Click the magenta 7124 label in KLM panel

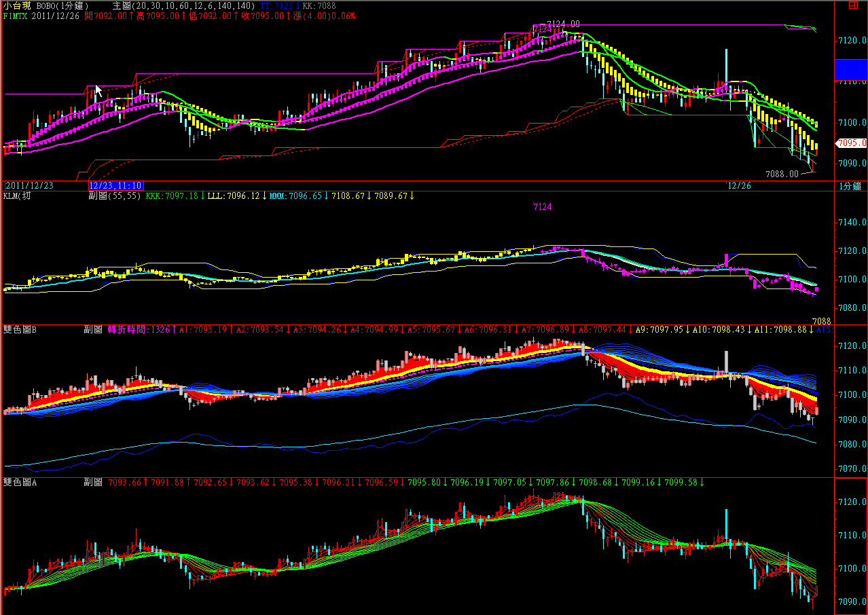click(543, 206)
